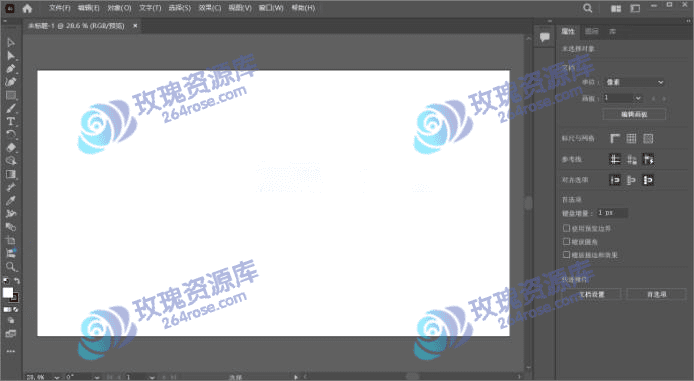
Task: Select the Selection (arrow) tool
Action: [11, 42]
